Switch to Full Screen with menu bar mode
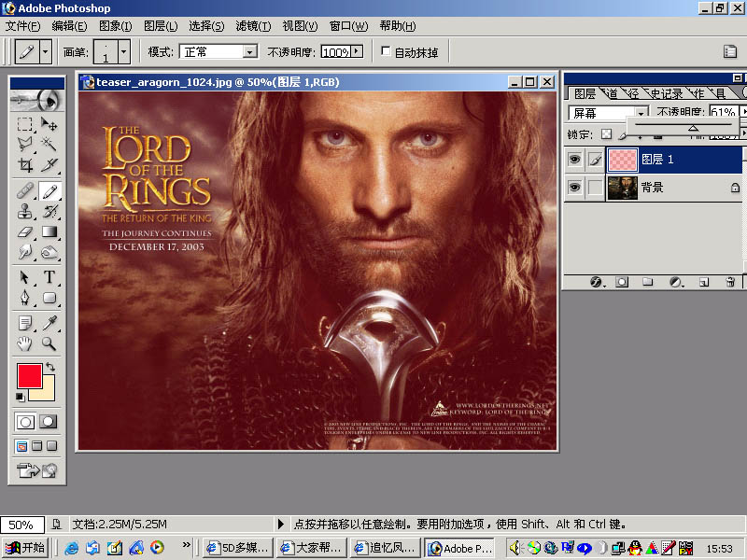The height and width of the screenshot is (560, 747). tap(36, 446)
